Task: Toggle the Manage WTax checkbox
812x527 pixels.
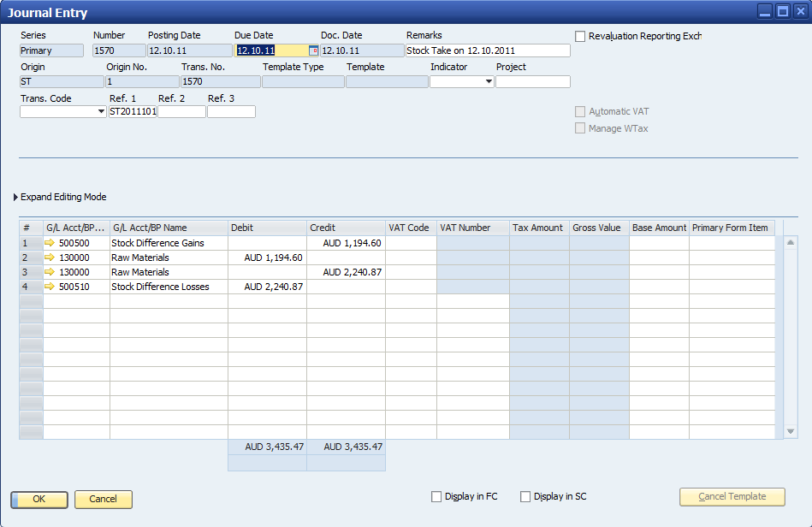Action: pos(580,127)
